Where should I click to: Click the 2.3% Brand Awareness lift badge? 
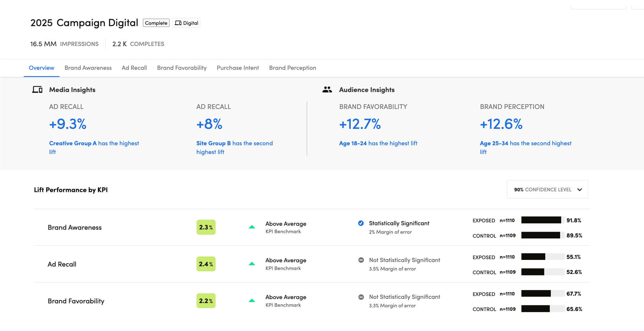[x=206, y=227]
